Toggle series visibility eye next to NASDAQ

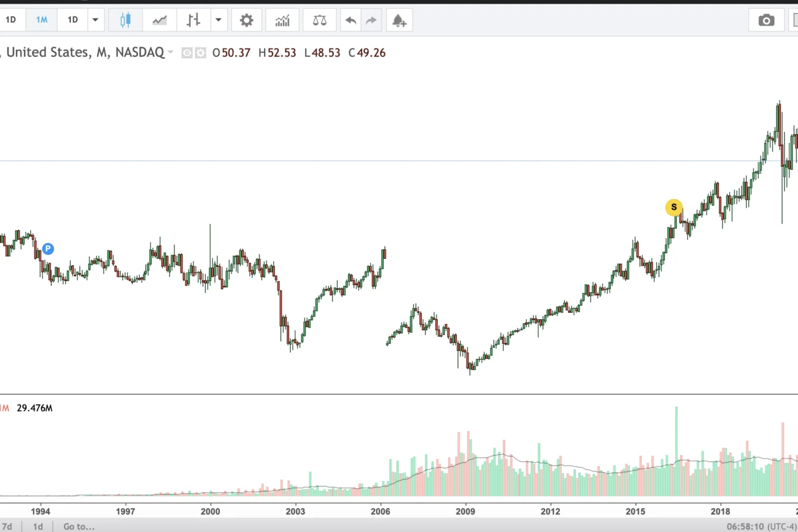point(188,53)
